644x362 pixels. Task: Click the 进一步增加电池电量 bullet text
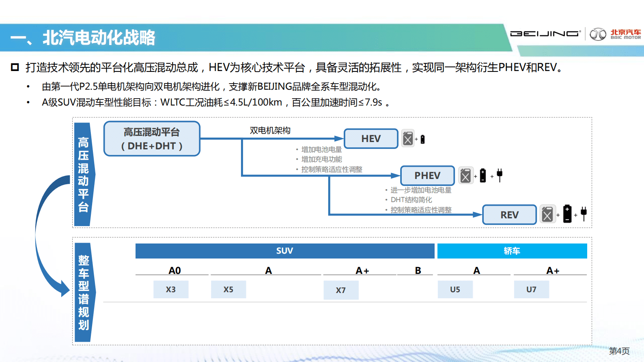tap(421, 190)
